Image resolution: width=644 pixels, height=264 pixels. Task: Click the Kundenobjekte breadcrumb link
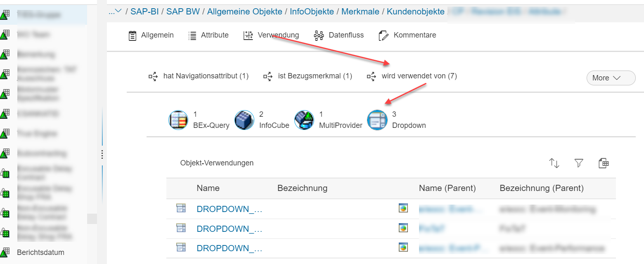(x=415, y=12)
